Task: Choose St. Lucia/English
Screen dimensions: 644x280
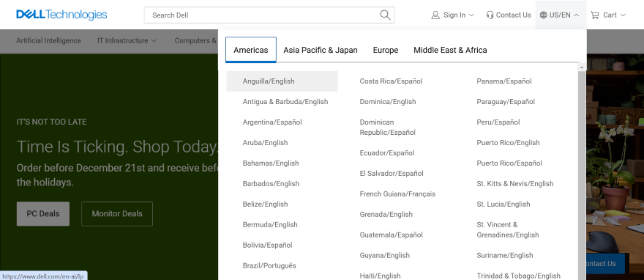Action: tap(503, 205)
